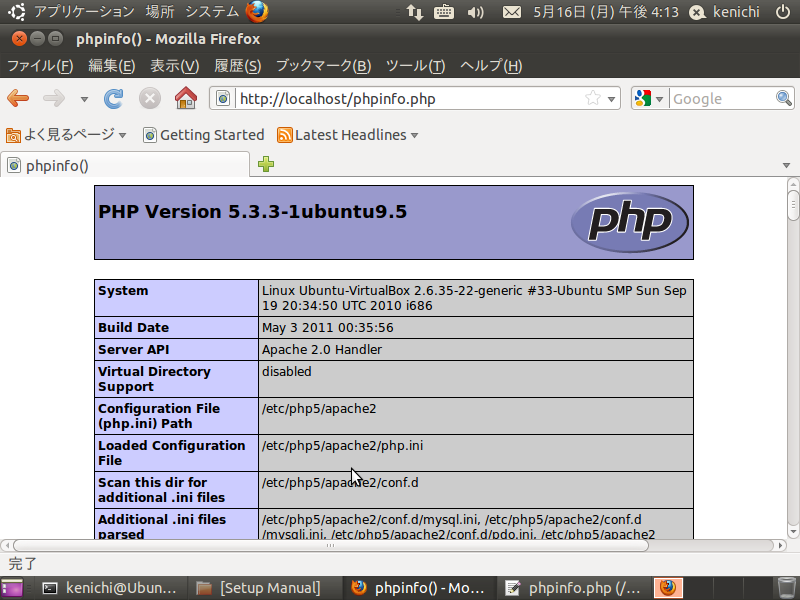Viewport: 800px width, 600px height.
Task: Click the Linux Ubuntu-VirtualBox system value
Action: (474, 298)
